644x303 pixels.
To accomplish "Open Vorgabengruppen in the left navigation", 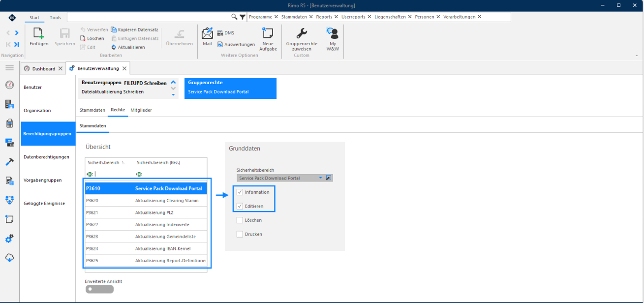I will 48,180.
